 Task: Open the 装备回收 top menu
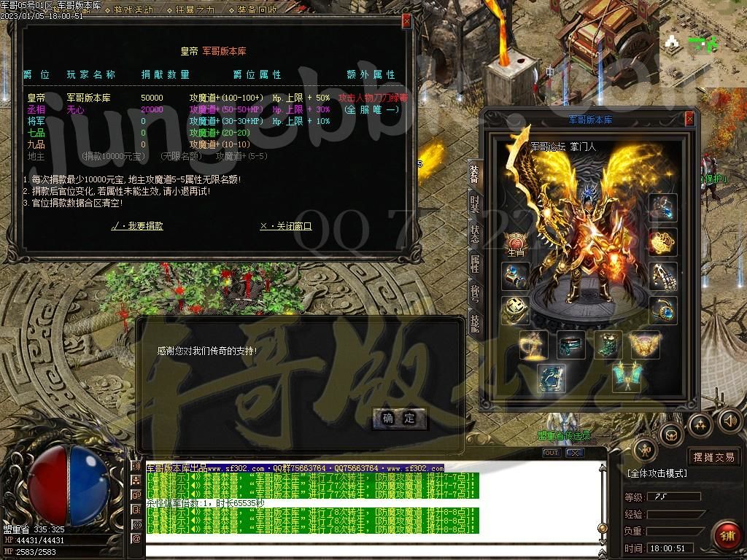point(256,9)
